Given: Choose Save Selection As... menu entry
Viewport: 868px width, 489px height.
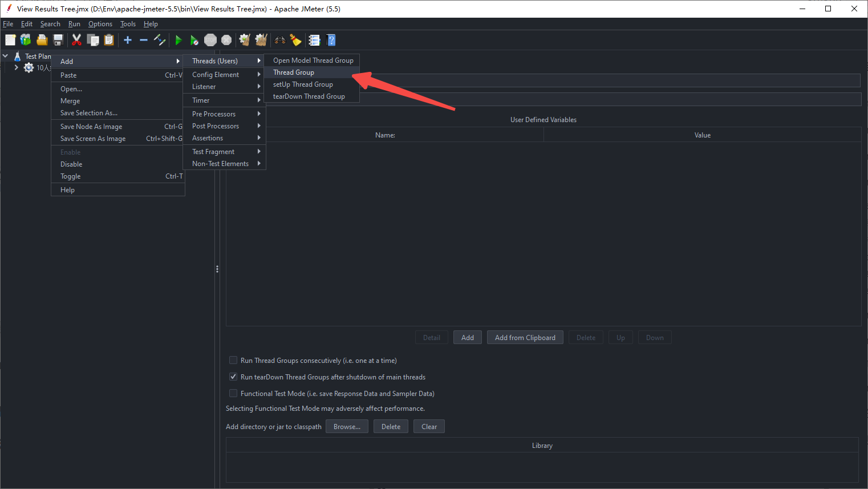Looking at the screenshot, I should pos(118,113).
